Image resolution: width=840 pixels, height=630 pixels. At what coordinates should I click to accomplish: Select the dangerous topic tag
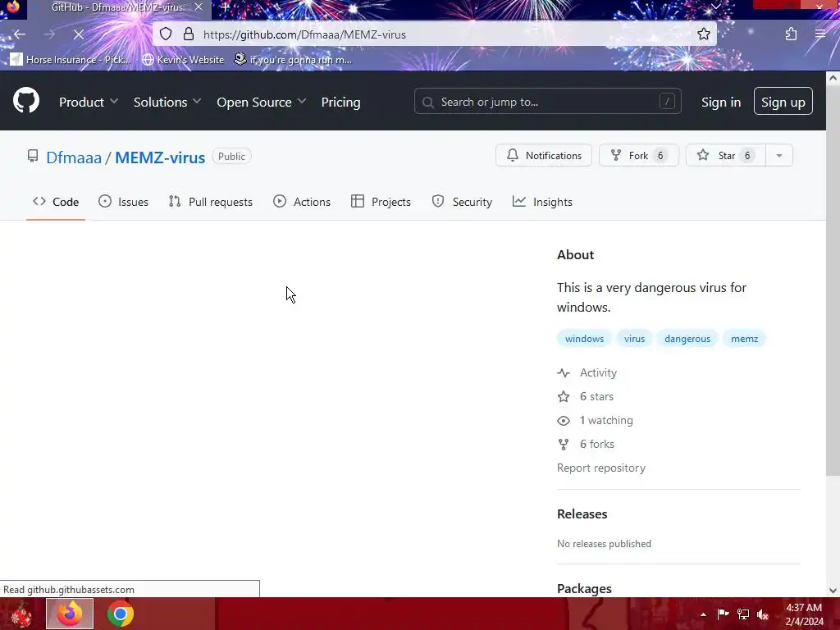pos(687,339)
